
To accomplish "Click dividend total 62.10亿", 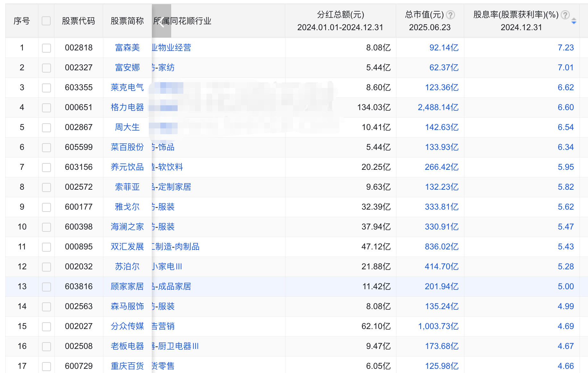I will tap(376, 326).
